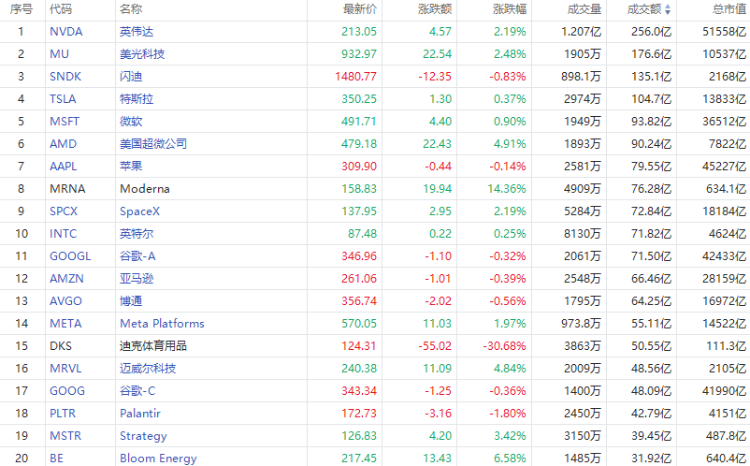Select DKS's -55.02 change amount
The image size is (750, 466).
pyautogui.click(x=435, y=346)
